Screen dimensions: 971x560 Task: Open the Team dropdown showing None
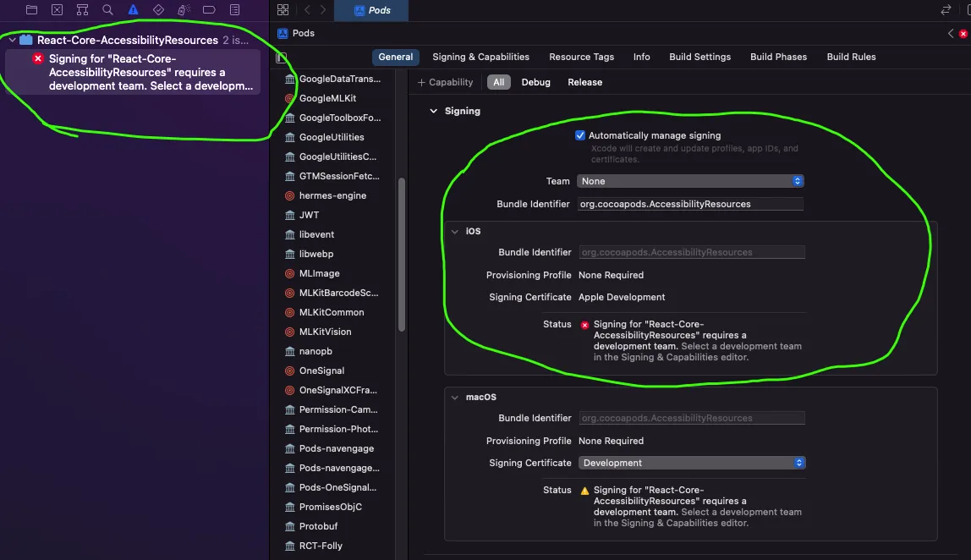690,181
